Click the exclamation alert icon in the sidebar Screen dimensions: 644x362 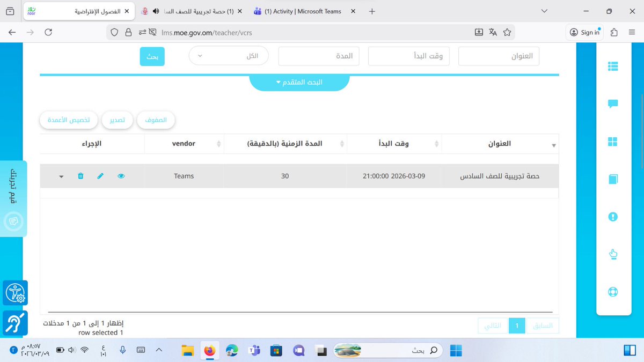(x=613, y=217)
